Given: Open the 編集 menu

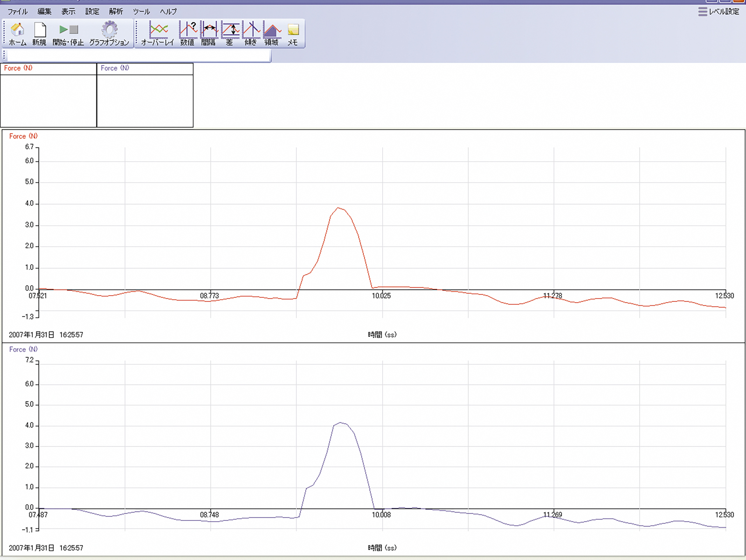Looking at the screenshot, I should tap(44, 12).
